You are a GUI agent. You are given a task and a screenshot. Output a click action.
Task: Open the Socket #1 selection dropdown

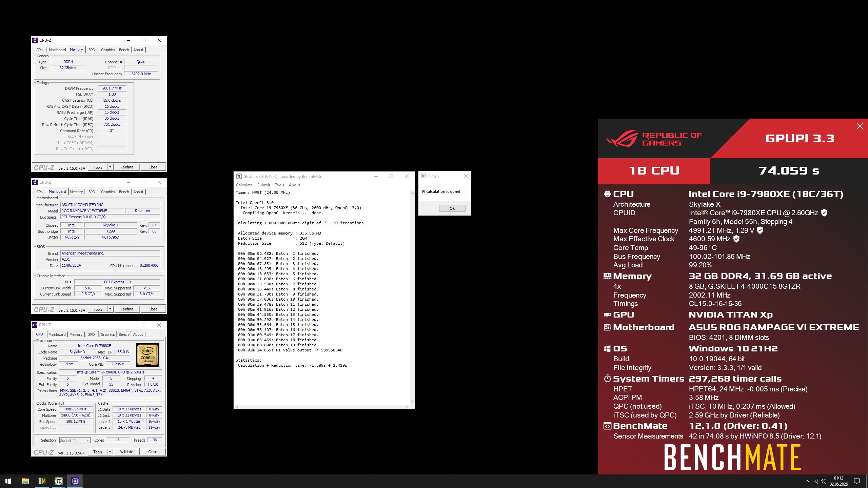pyautogui.click(x=75, y=440)
